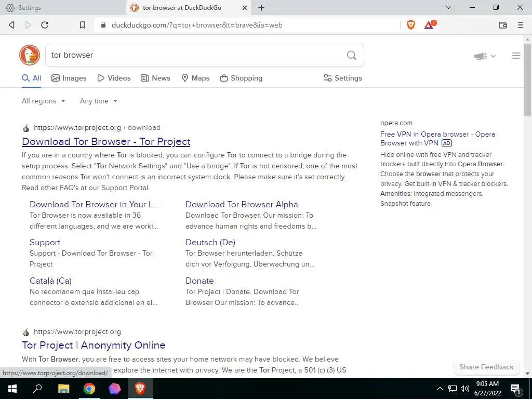Expand the Any time filter dropdown
The width and height of the screenshot is (532, 399).
(x=99, y=101)
